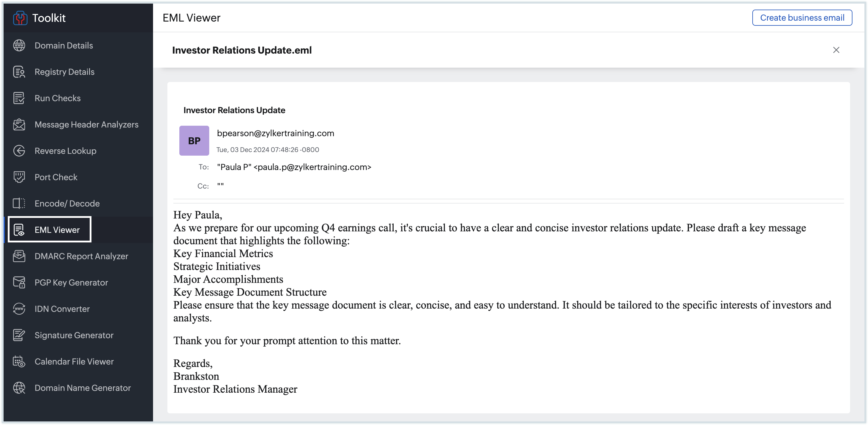Select Signature Generator in sidebar

click(x=74, y=335)
